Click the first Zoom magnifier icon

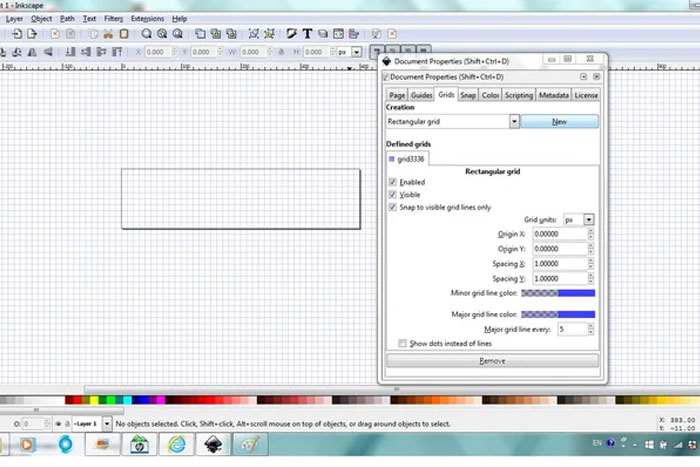[147, 34]
